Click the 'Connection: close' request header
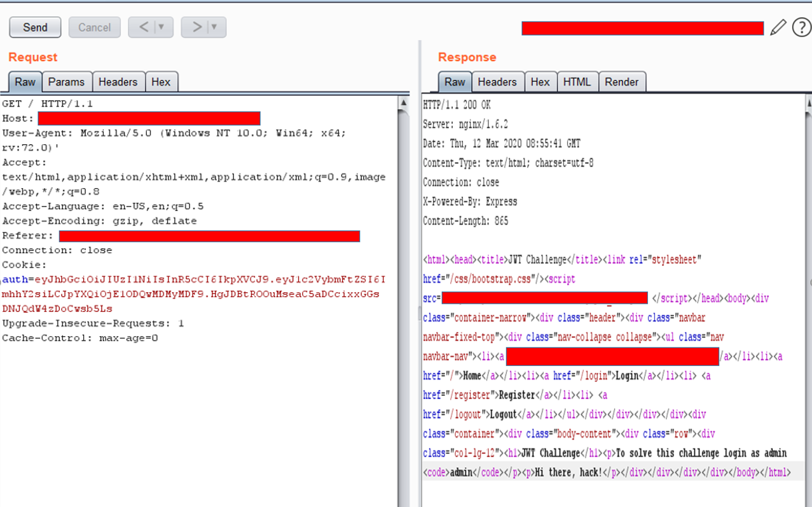 tap(57, 250)
